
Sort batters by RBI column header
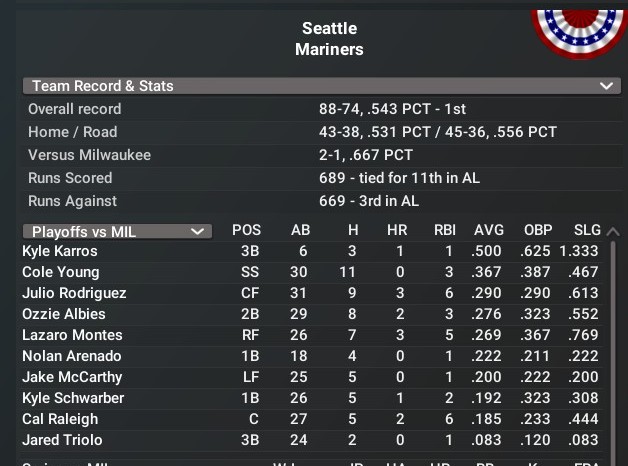445,231
